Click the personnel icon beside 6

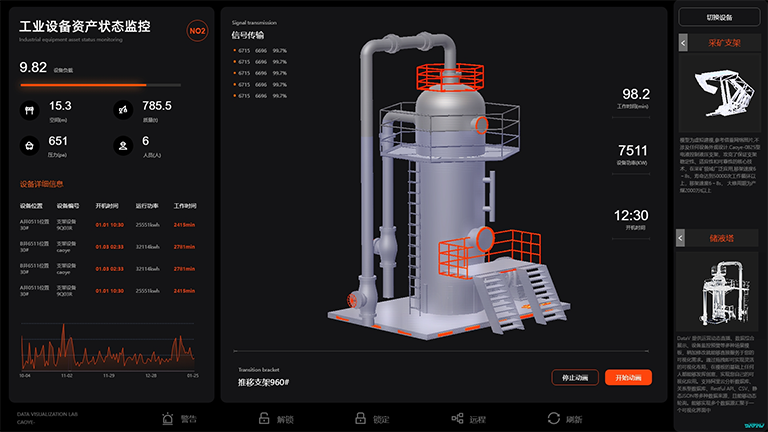coord(123,145)
